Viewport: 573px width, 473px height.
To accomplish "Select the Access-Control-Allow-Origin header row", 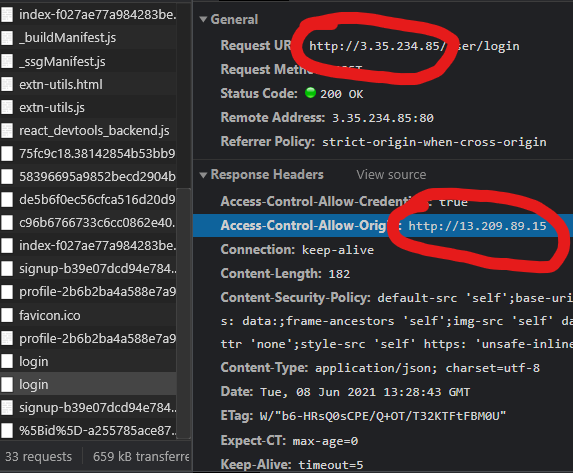I will click(383, 226).
